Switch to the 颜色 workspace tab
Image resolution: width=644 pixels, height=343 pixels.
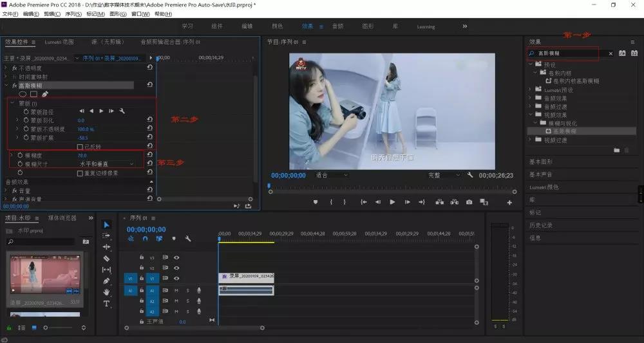(277, 26)
